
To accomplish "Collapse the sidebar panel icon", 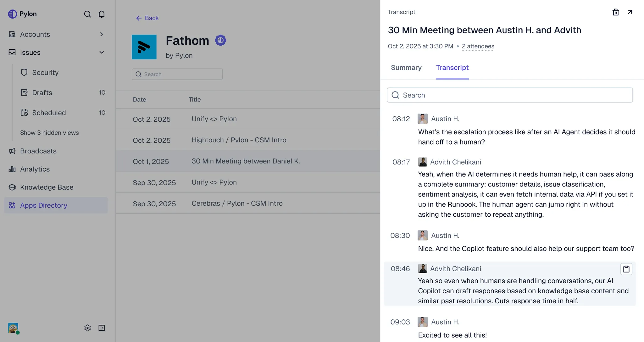I will pyautogui.click(x=102, y=328).
